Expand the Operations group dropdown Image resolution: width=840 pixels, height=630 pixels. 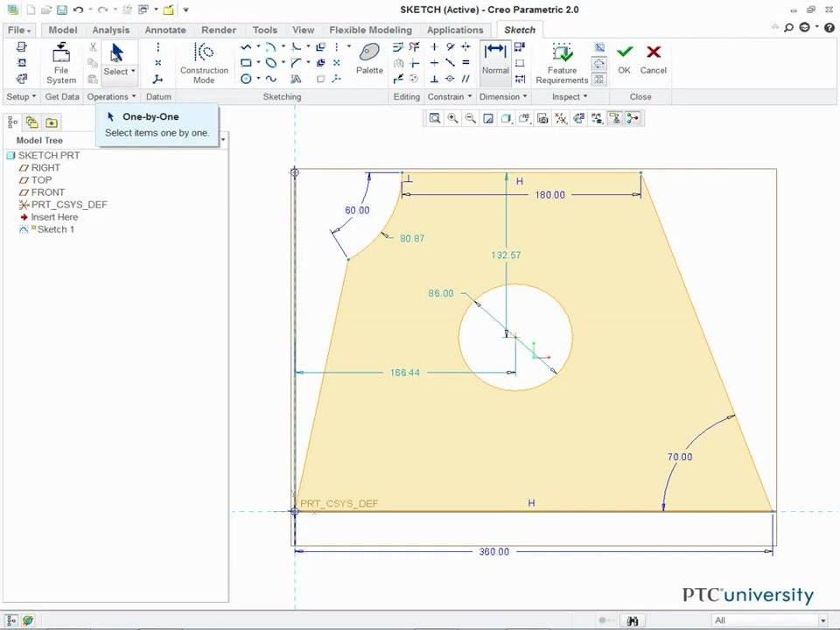click(x=111, y=97)
